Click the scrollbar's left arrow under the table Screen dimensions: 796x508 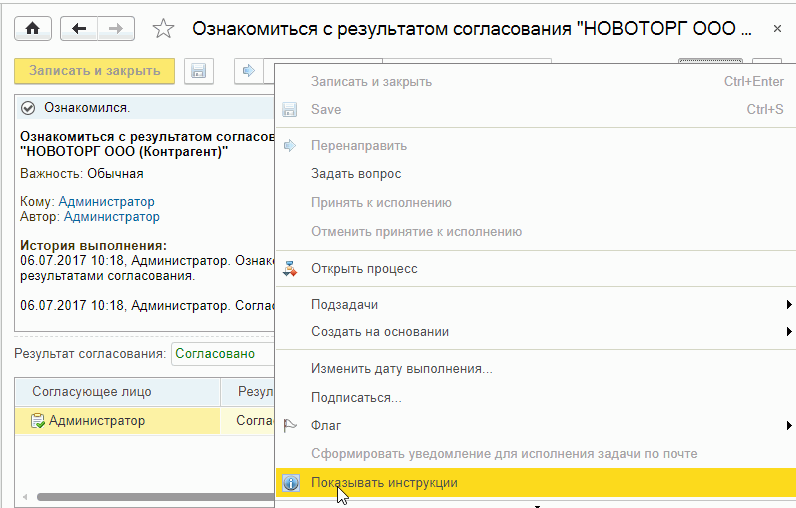24,497
